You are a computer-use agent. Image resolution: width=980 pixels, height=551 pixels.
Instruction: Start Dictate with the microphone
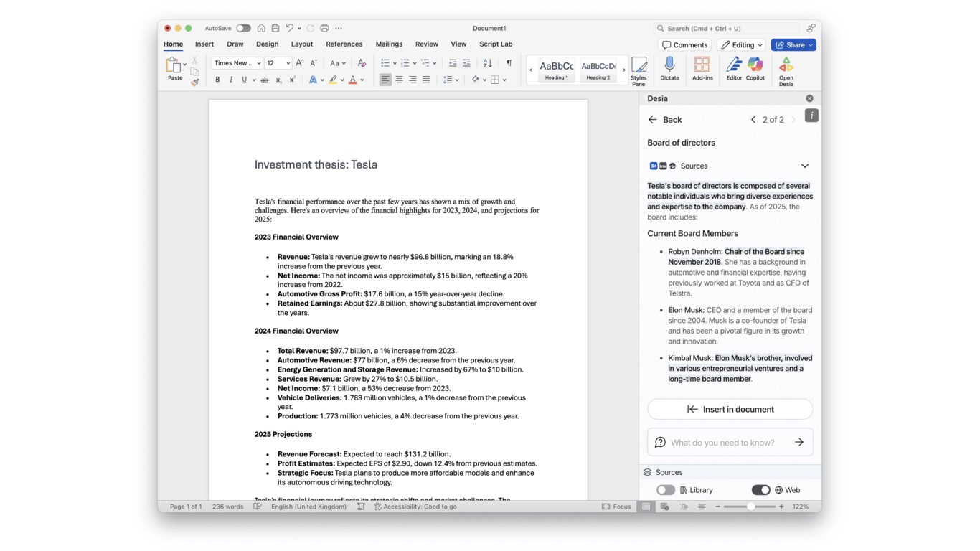(669, 70)
